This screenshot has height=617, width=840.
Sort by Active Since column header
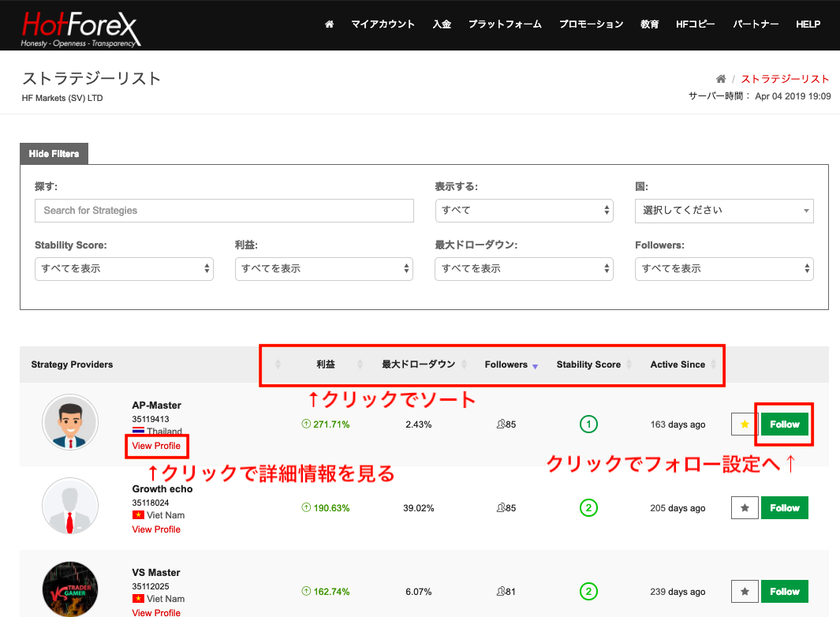coord(678,365)
